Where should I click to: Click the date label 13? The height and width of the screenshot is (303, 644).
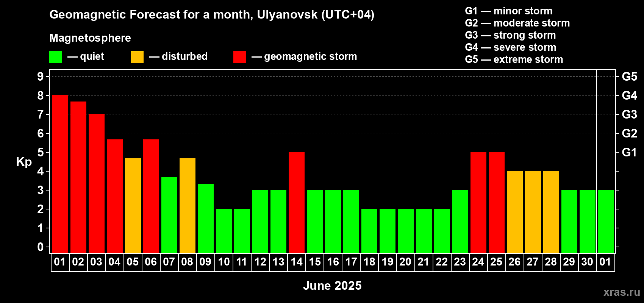click(x=278, y=262)
